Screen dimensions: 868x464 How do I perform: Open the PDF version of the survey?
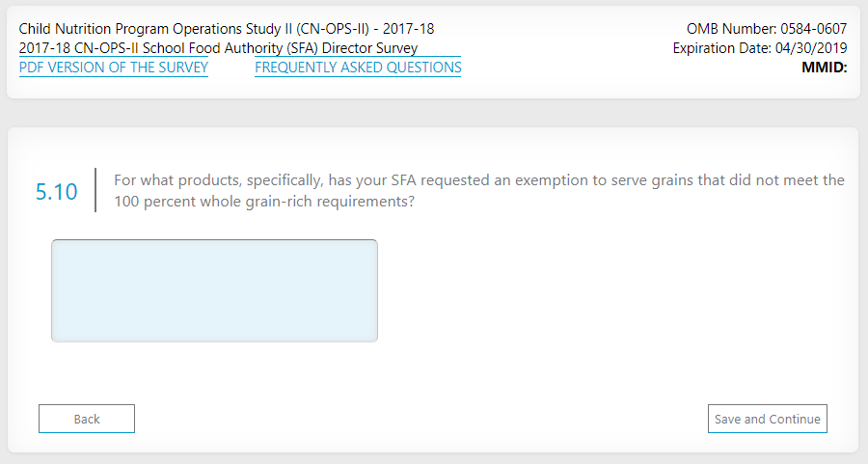(114, 68)
